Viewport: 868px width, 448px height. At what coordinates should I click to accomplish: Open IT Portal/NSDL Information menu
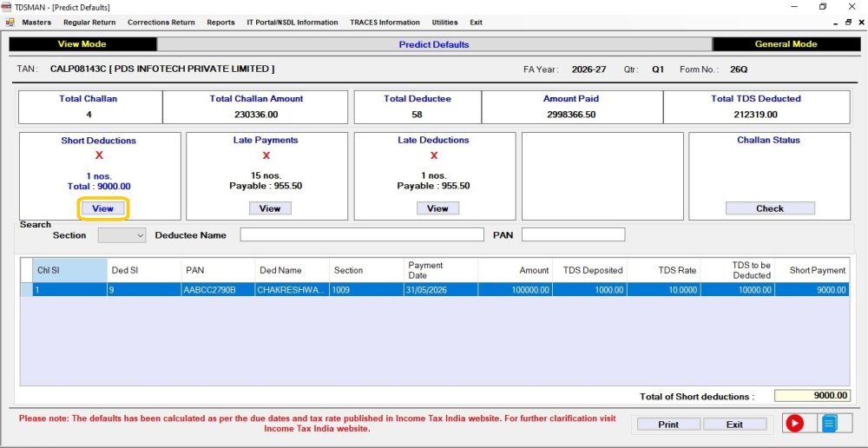coord(293,23)
